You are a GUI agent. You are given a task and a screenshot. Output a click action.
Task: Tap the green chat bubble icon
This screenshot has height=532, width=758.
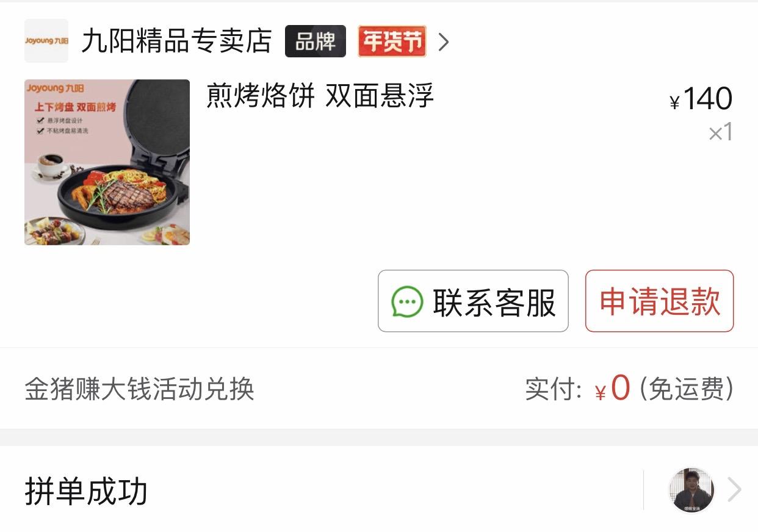[x=406, y=302]
